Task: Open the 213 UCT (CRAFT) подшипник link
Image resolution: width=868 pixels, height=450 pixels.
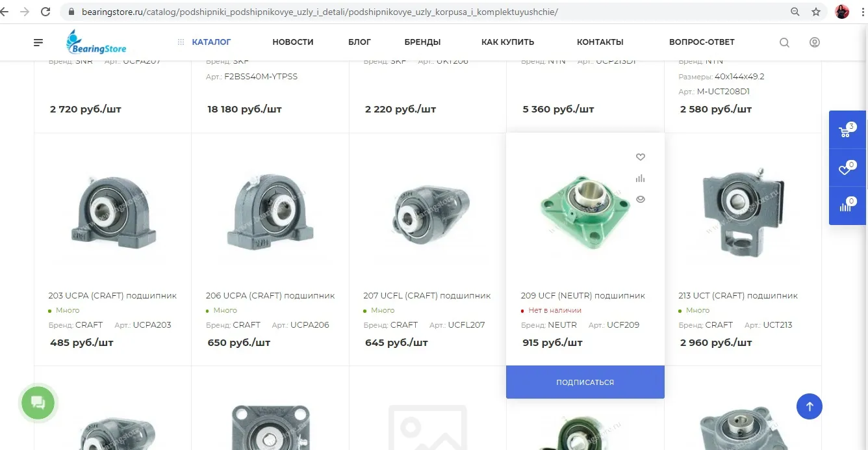Action: tap(738, 295)
